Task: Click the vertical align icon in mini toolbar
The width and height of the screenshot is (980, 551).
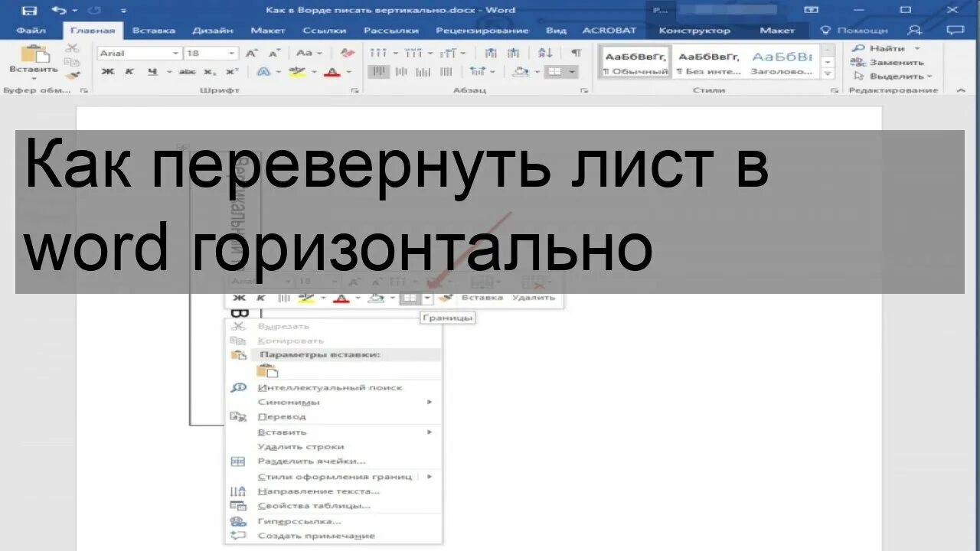Action: (x=284, y=298)
